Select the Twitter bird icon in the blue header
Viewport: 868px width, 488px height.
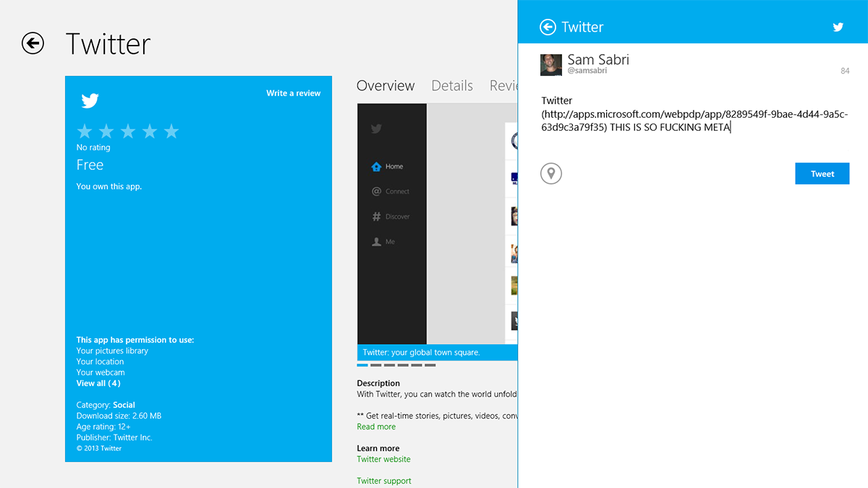pos(838,27)
